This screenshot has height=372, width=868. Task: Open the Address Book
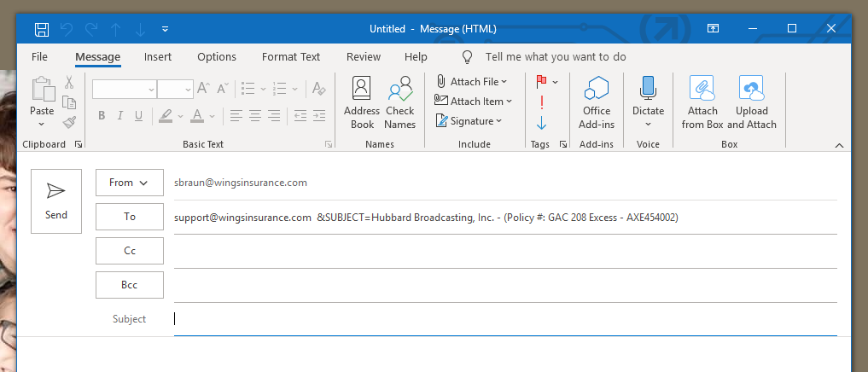362,102
